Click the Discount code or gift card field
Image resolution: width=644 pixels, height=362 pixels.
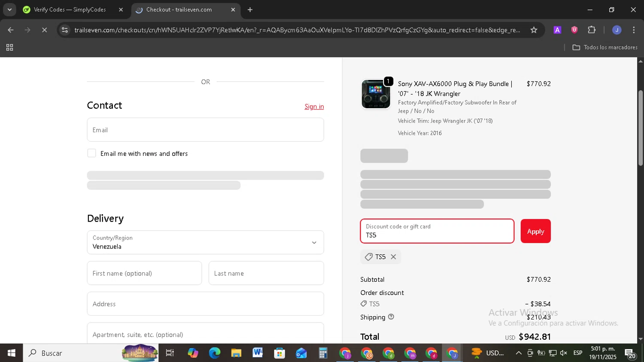(437, 231)
